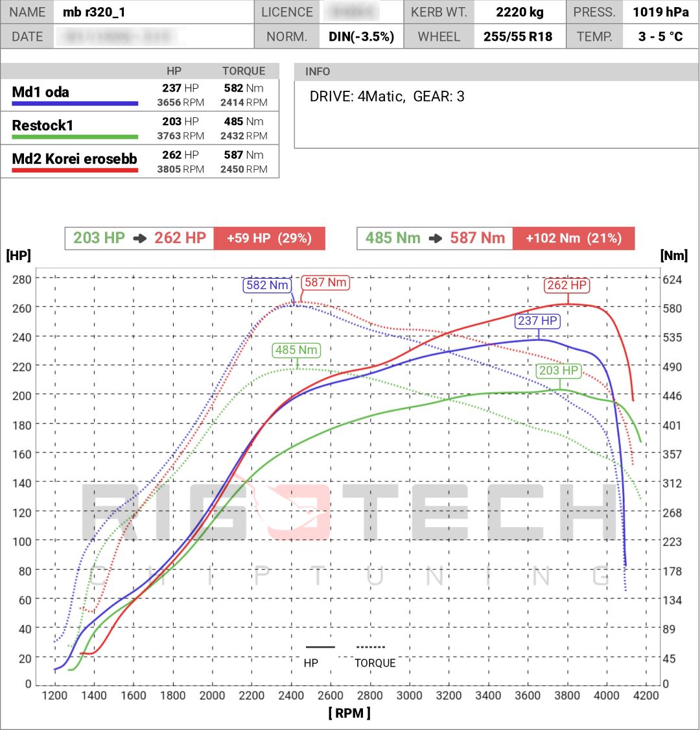This screenshot has height=730, width=700.
Task: Select the 'Md2 Korei erosebb' run label
Action: (75, 159)
